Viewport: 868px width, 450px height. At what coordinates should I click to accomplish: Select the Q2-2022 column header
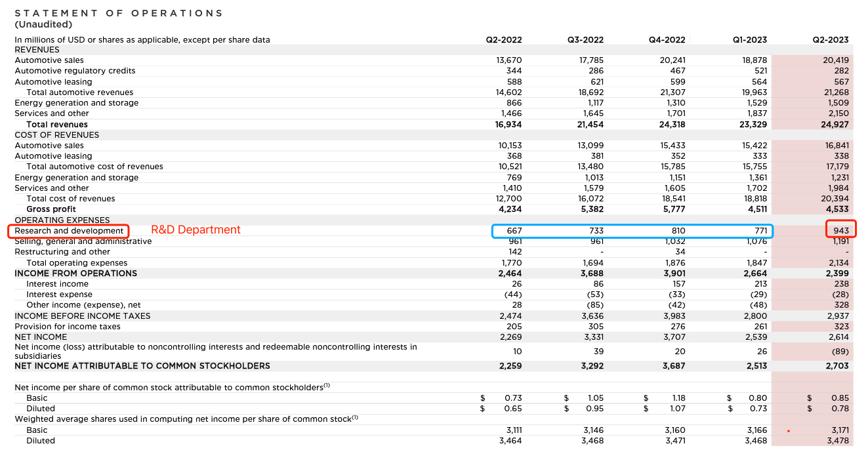(503, 39)
